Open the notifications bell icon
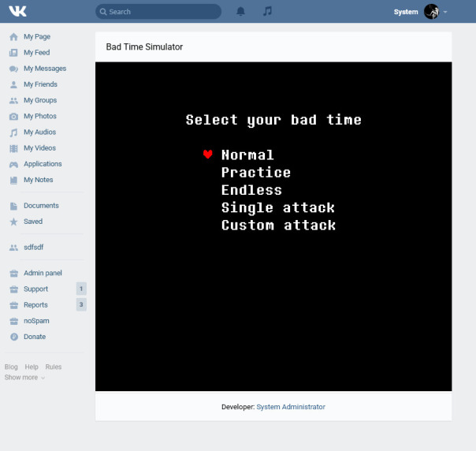The width and height of the screenshot is (476, 451). [240, 12]
